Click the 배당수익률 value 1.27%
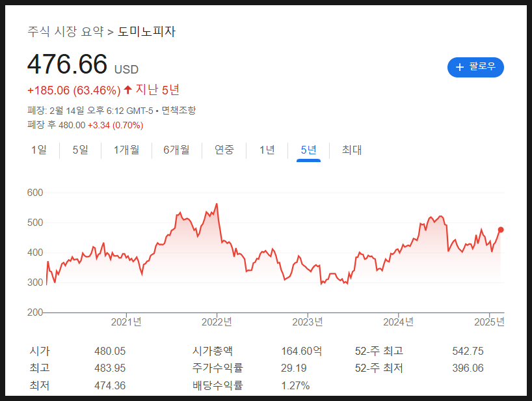 coord(295,386)
